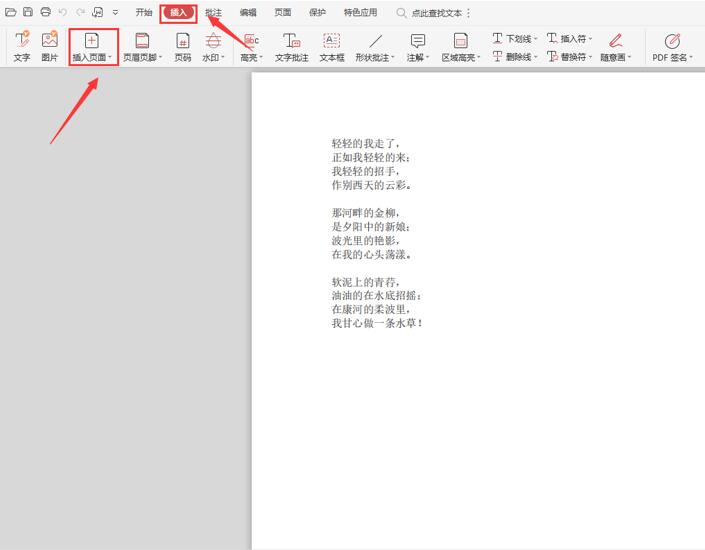Open the 页面 tab
Image resolution: width=705 pixels, height=550 pixels.
point(283,13)
